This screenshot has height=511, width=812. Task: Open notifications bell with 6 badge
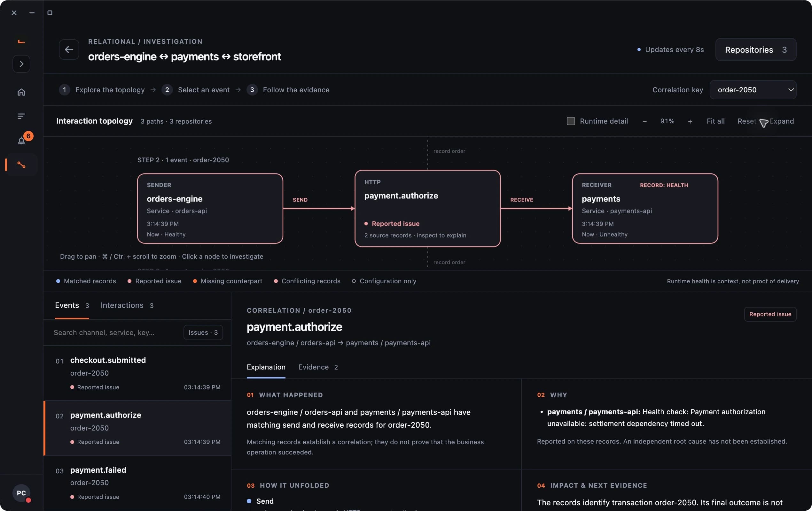(21, 141)
